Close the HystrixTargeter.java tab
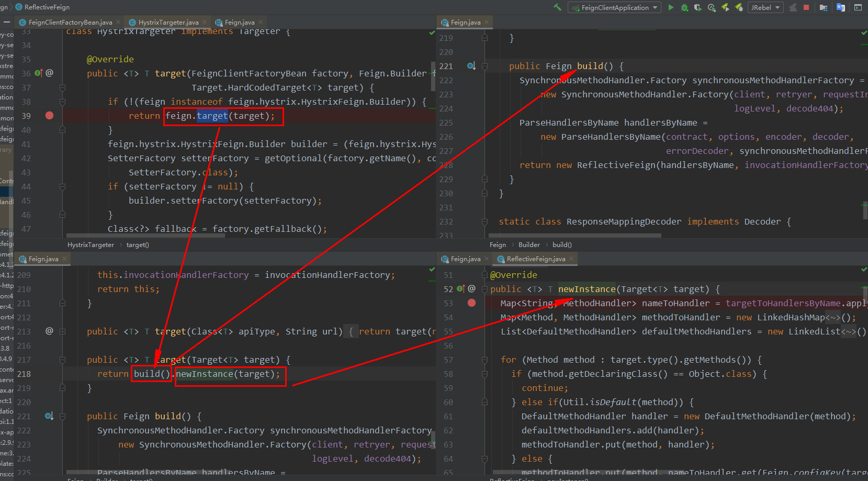868x481 pixels. [205, 22]
